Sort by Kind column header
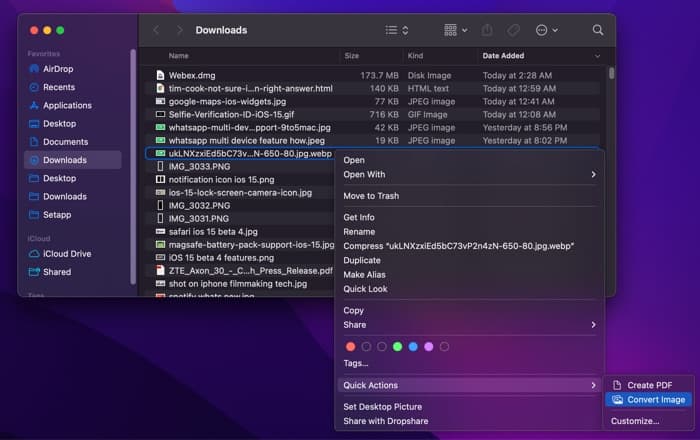 click(415, 56)
